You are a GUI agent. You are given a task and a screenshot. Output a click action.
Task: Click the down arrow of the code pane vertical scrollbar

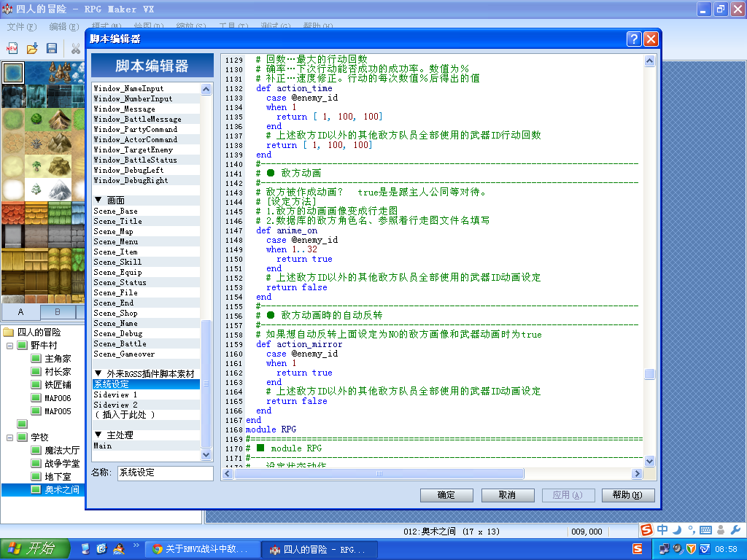[649, 461]
